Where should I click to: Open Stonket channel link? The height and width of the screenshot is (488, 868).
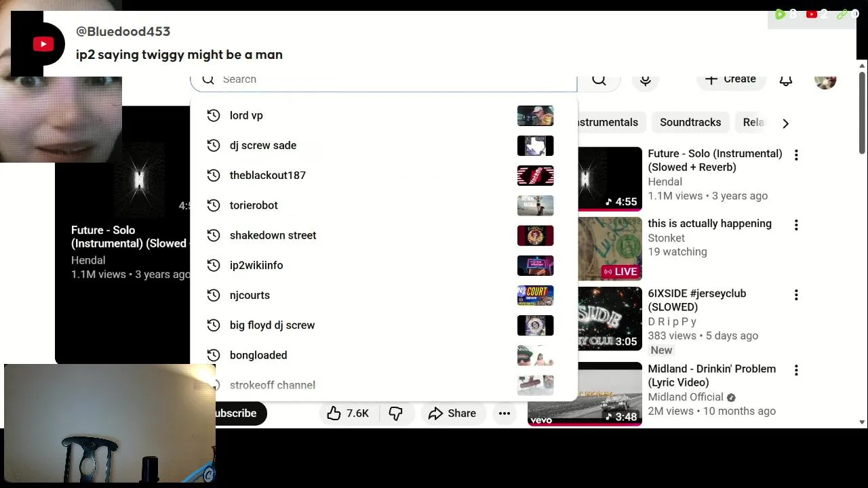pyautogui.click(x=666, y=238)
